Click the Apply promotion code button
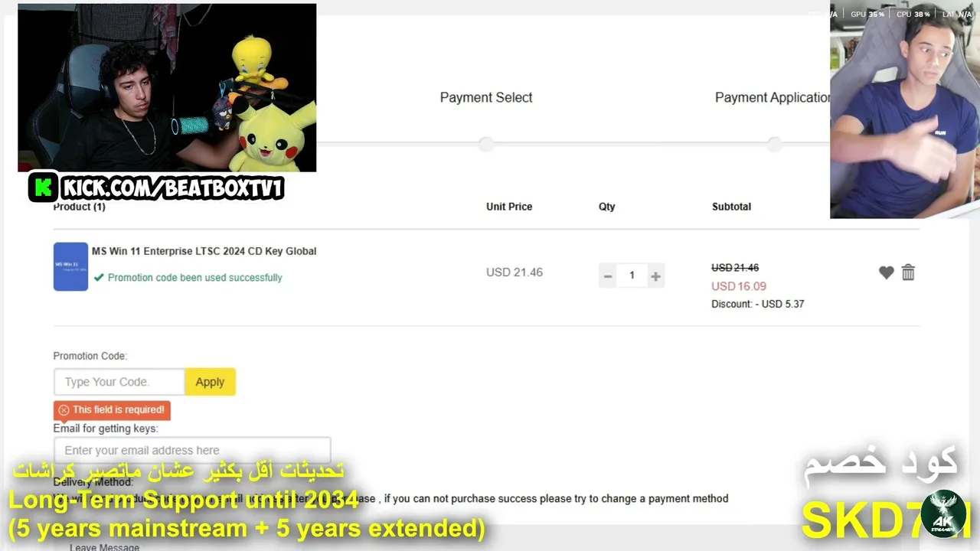 click(210, 382)
